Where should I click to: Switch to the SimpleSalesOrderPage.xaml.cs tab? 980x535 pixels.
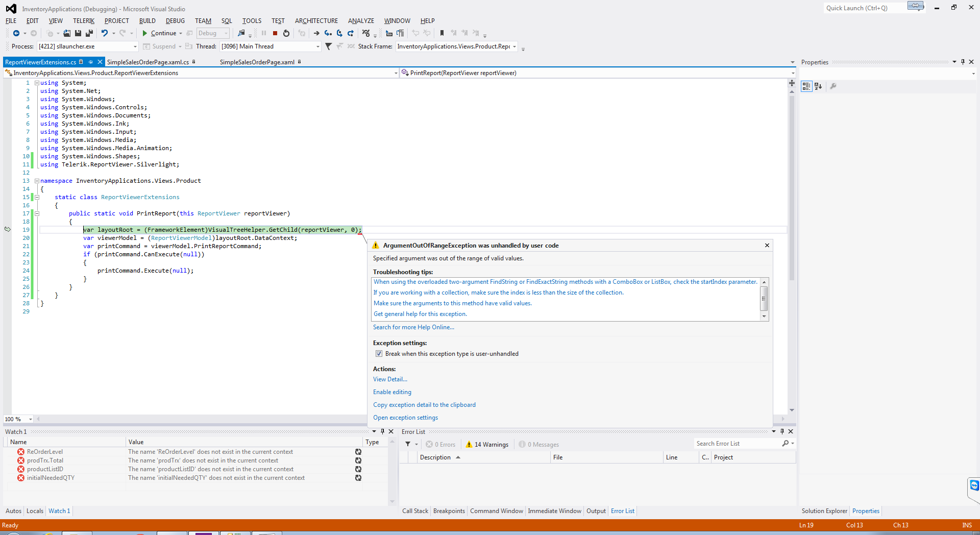click(148, 62)
